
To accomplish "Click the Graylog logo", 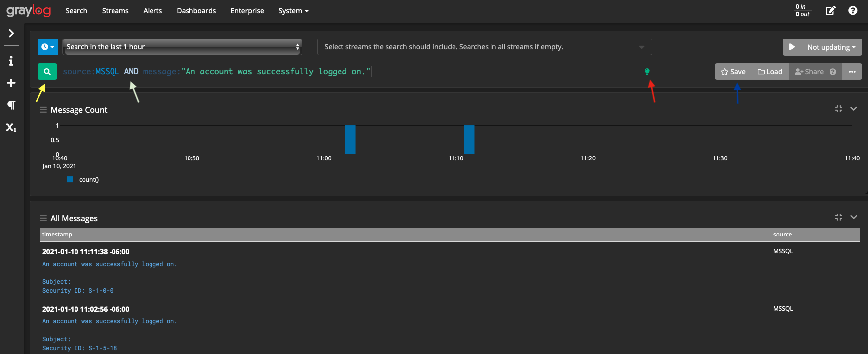I will pyautogui.click(x=29, y=10).
